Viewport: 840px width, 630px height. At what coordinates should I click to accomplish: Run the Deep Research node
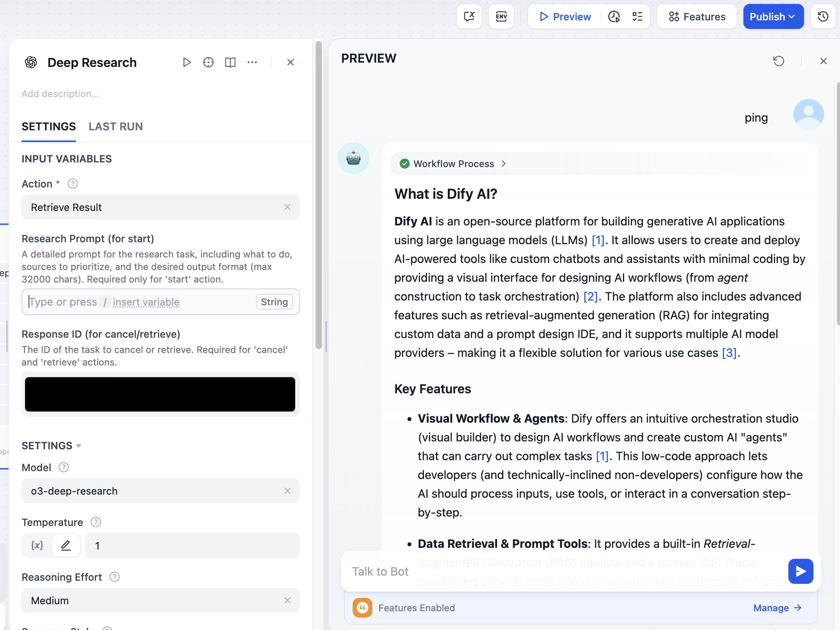[x=187, y=62]
